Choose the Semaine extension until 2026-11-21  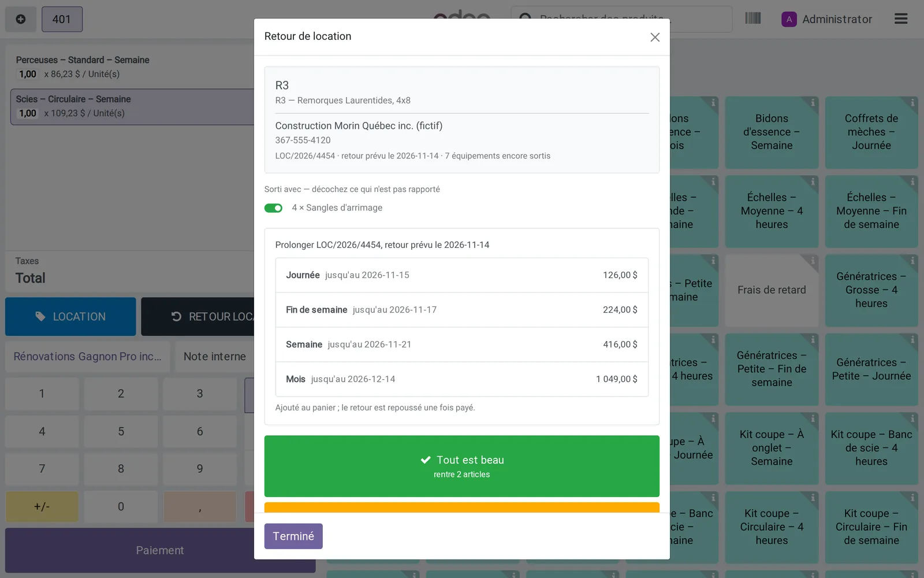point(462,344)
